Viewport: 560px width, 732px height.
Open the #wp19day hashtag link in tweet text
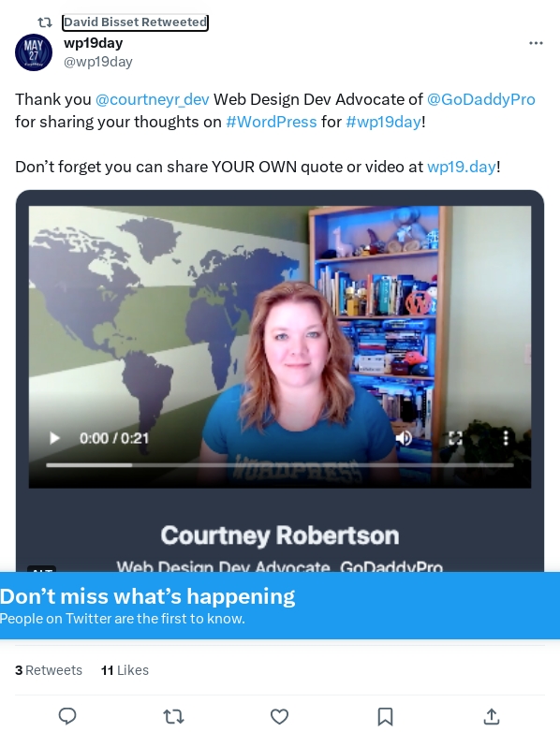pyautogui.click(x=383, y=122)
